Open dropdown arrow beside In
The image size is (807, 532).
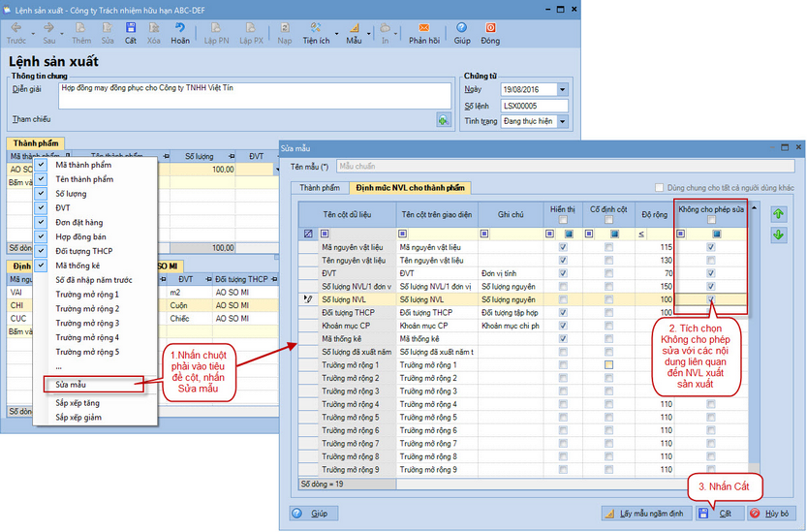(x=396, y=34)
